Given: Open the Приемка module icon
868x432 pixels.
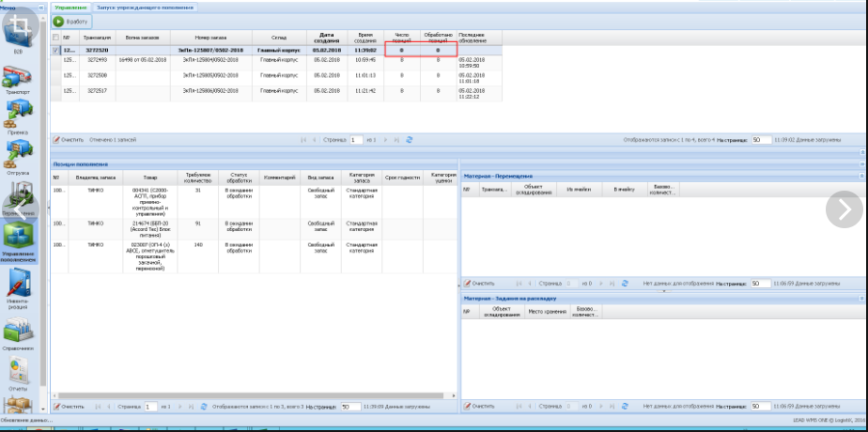Looking at the screenshot, I should point(18,116).
